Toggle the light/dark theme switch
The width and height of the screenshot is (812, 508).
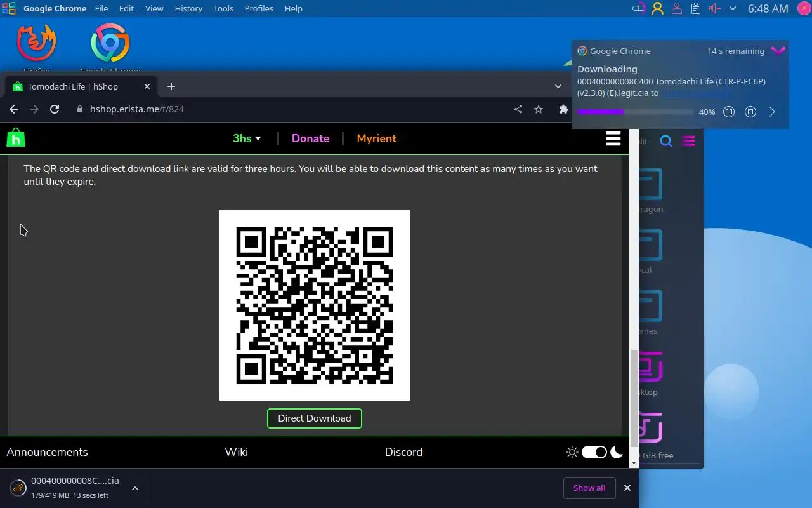[x=594, y=452]
